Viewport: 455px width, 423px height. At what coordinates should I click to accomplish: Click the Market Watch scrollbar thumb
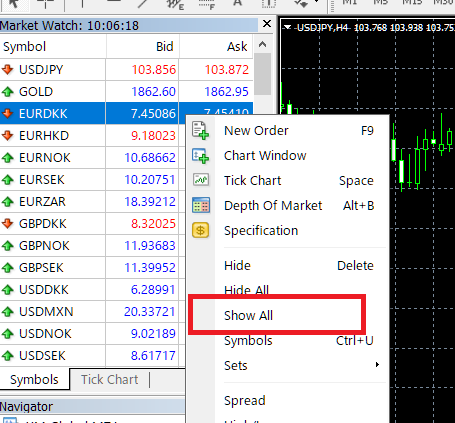(262, 74)
